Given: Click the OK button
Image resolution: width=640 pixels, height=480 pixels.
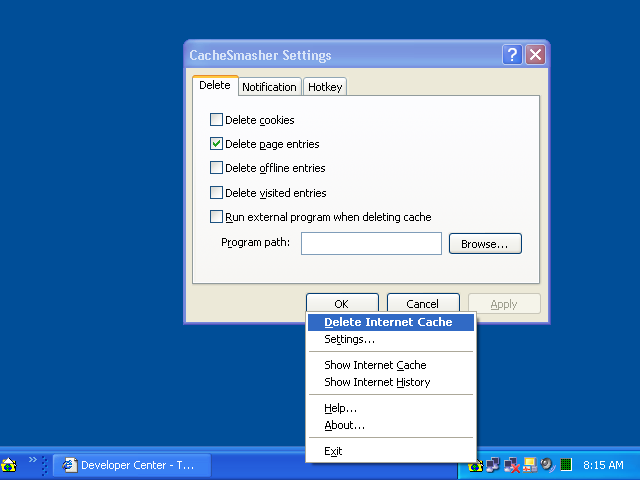Looking at the screenshot, I should point(342,303).
